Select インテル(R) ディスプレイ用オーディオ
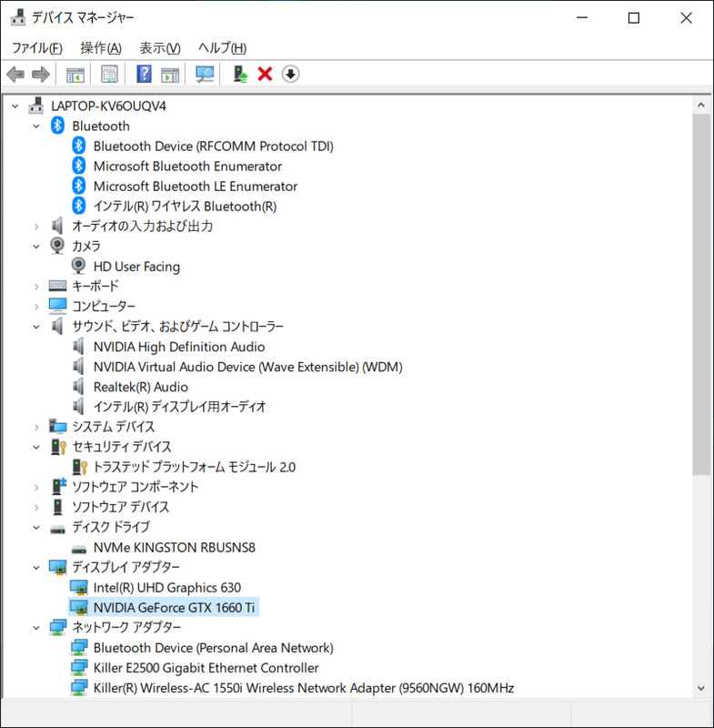The width and height of the screenshot is (714, 728). point(179,407)
